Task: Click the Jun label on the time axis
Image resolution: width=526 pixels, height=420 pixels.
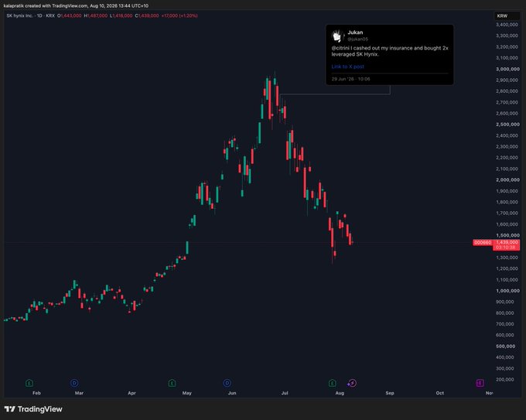Action: click(x=232, y=393)
